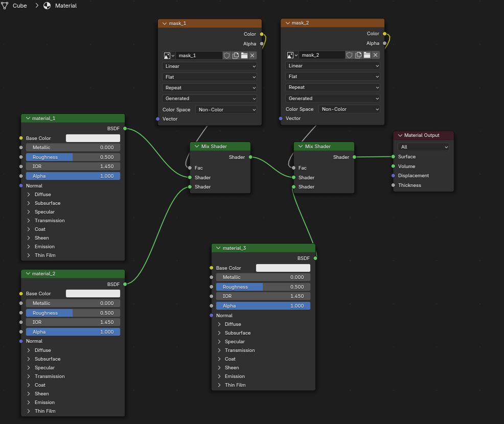Screen dimensions: 504x424
Task: Click the Cube label in the breadcrumb
Action: (x=19, y=6)
